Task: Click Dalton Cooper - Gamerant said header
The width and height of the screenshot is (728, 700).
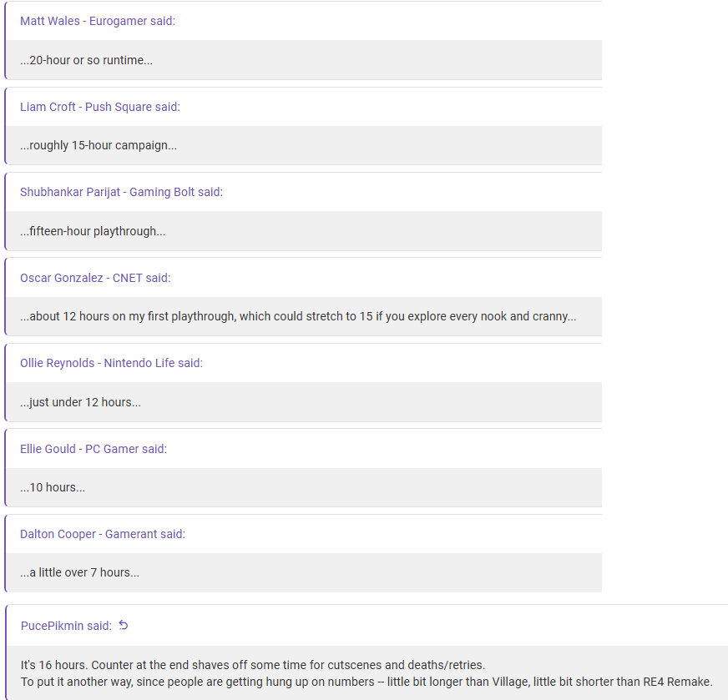Action: click(x=103, y=534)
